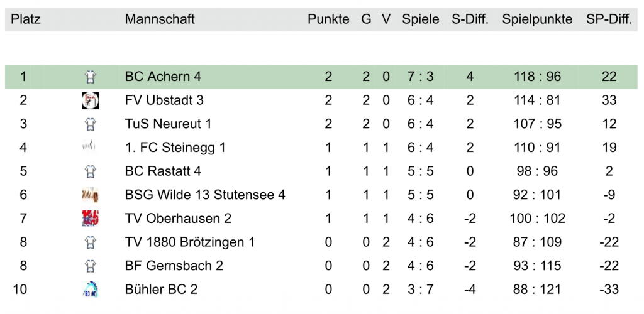Click the BF Gernsbach 2 jersey icon
This screenshot has width=644, height=314.
pyautogui.click(x=91, y=266)
